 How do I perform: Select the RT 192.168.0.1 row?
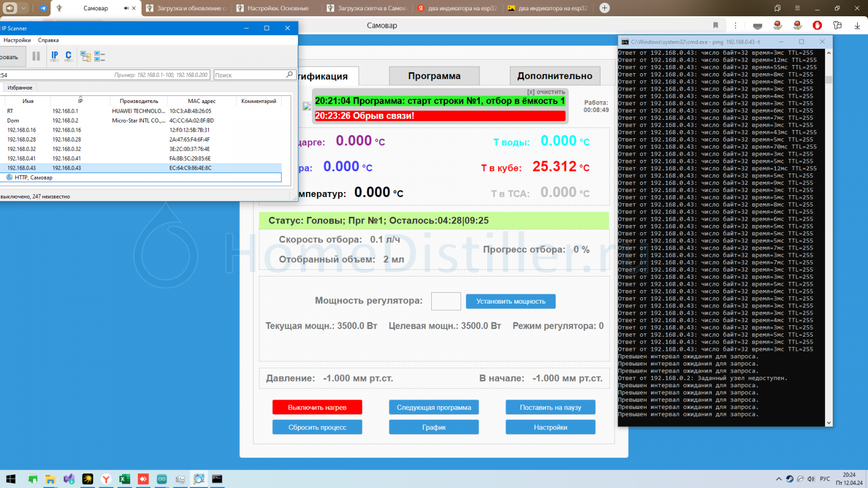[x=141, y=111]
